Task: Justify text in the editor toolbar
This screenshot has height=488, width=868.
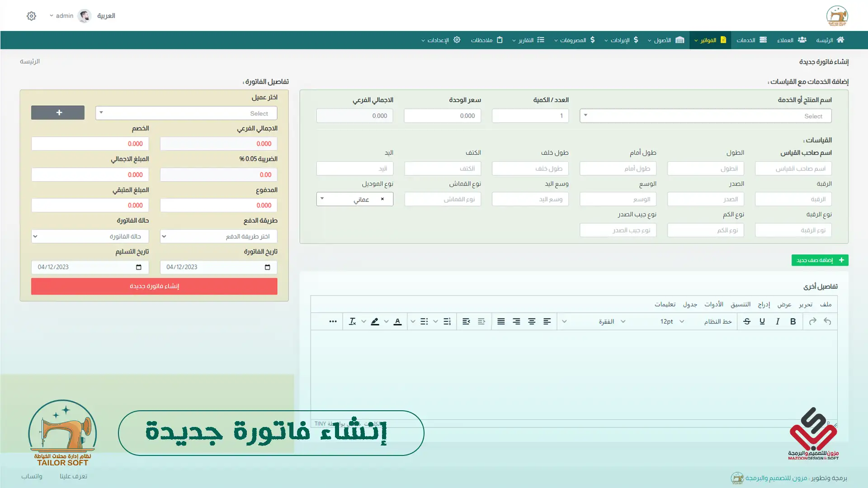Action: [501, 321]
